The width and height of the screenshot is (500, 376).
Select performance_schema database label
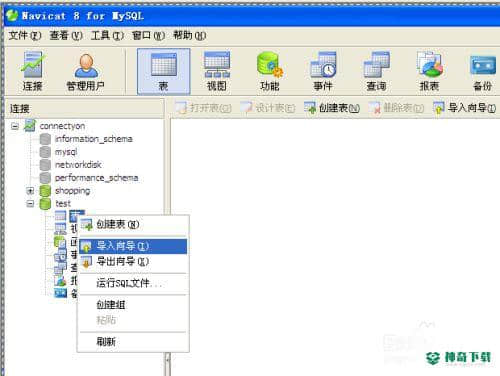click(96, 178)
